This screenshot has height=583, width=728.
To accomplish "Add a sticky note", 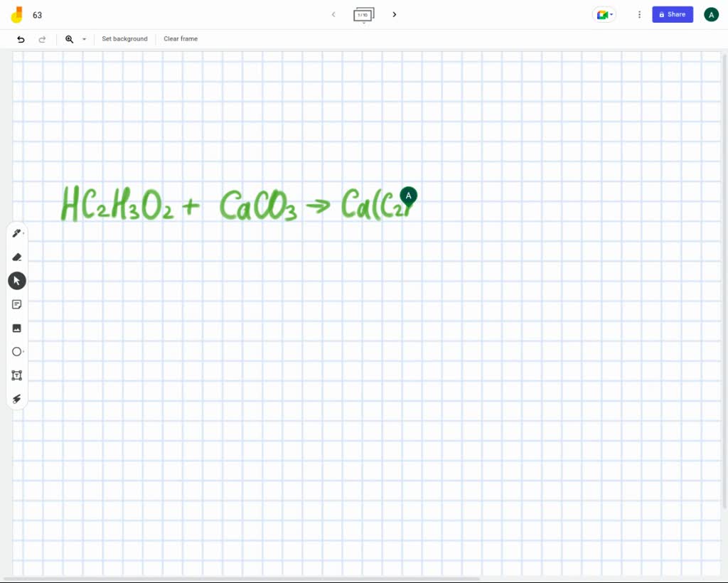I will pos(16,304).
